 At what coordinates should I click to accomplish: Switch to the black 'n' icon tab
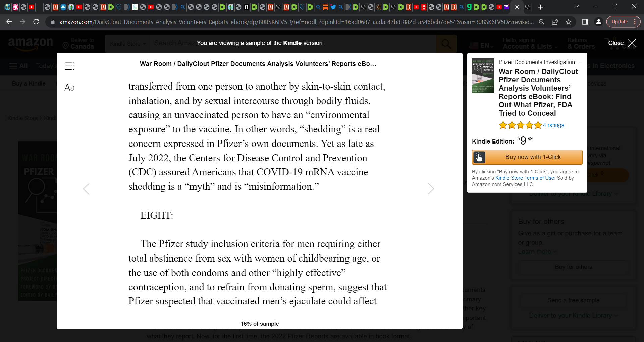(x=247, y=7)
